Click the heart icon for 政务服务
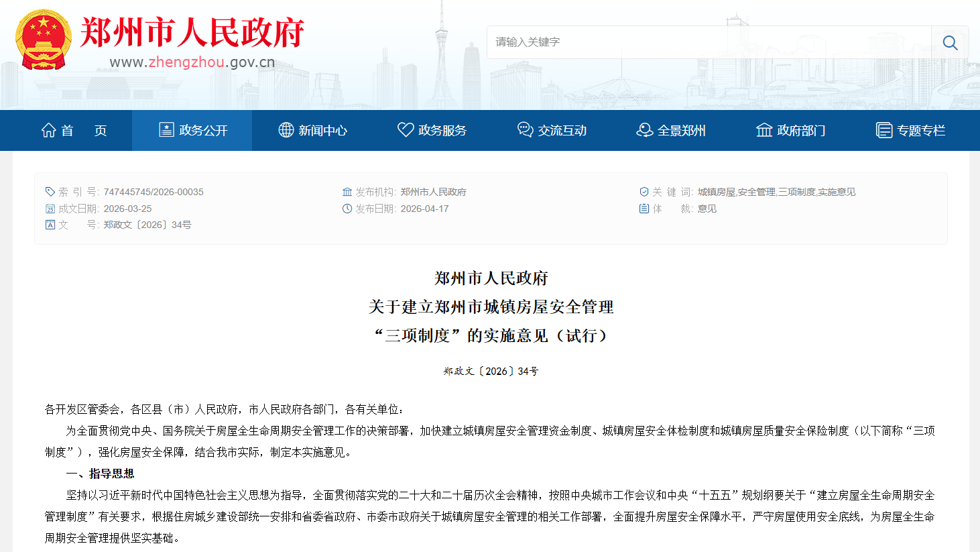The image size is (980, 552). click(406, 130)
